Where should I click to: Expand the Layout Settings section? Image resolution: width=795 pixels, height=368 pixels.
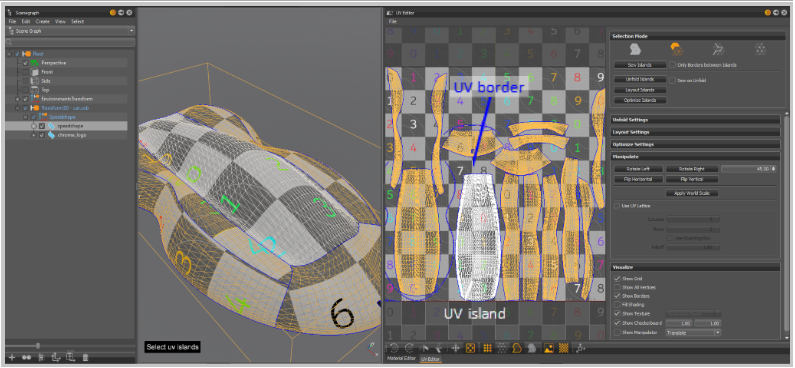[695, 132]
